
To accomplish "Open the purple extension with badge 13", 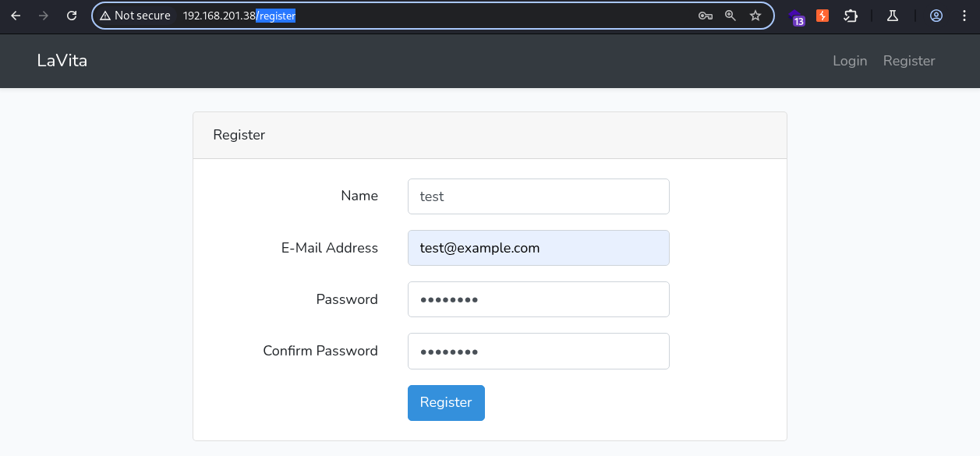I will (796, 17).
